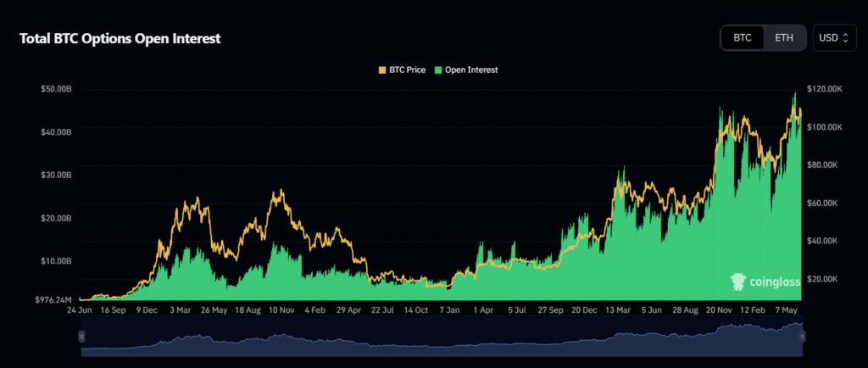This screenshot has height=368, width=868.
Task: Switch to the ETH tab
Action: pos(784,38)
